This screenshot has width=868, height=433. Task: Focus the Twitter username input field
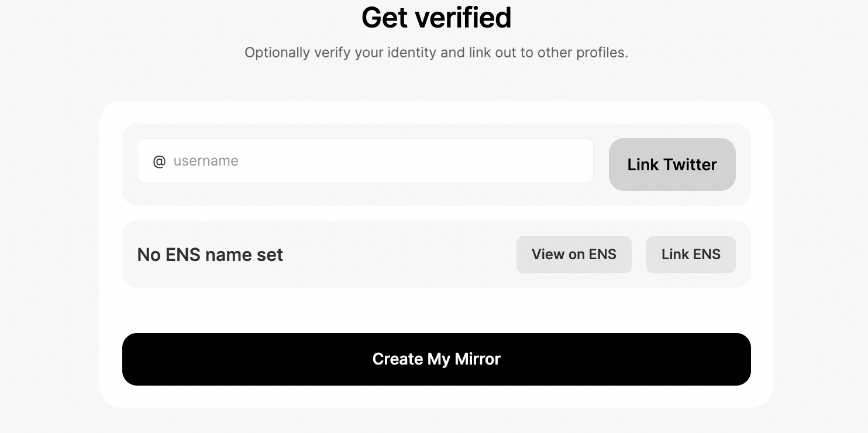(x=365, y=161)
